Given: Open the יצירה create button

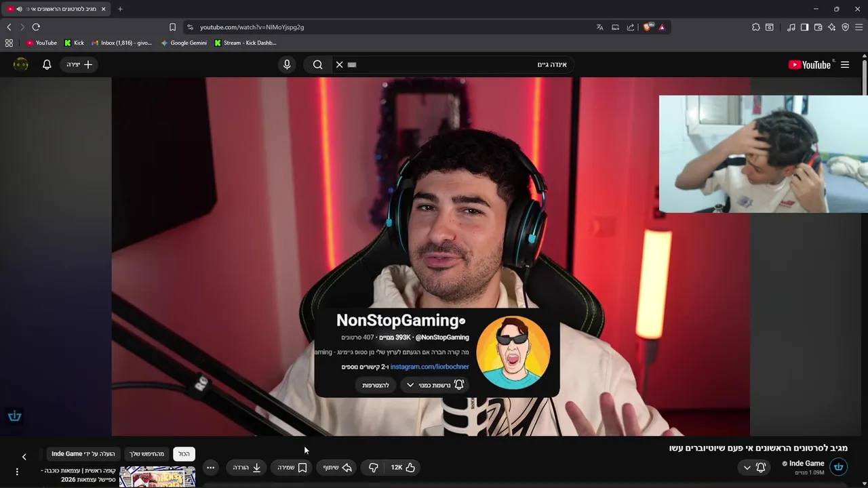Looking at the screenshot, I should click(79, 64).
